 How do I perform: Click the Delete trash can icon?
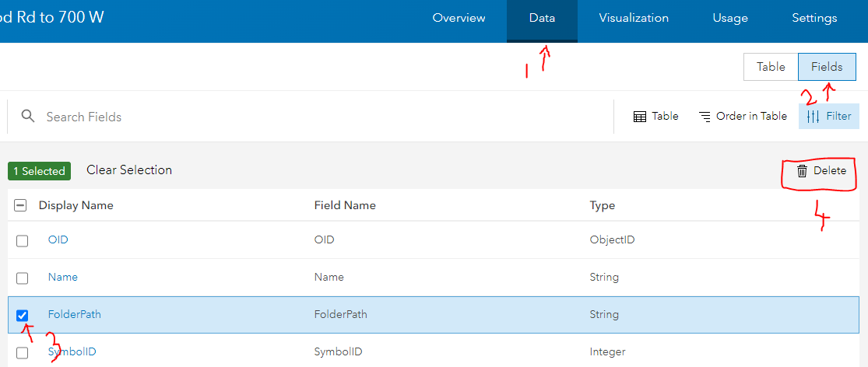coord(802,171)
